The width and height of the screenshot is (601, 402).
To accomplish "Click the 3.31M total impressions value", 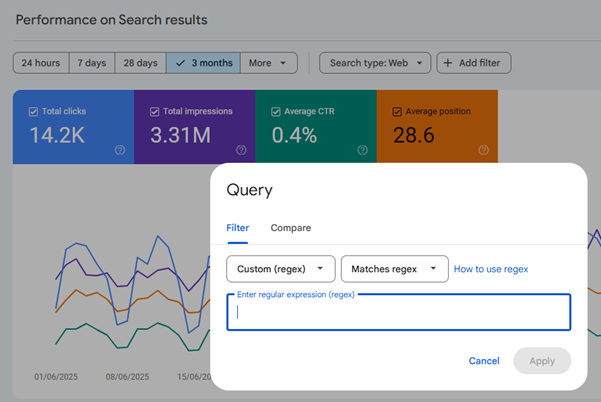I will click(181, 135).
